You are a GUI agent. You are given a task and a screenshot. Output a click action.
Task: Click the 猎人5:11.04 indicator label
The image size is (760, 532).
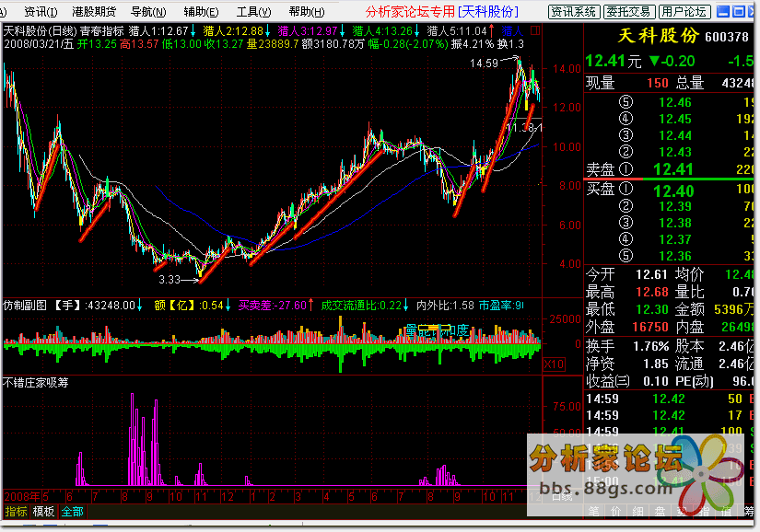(x=461, y=31)
